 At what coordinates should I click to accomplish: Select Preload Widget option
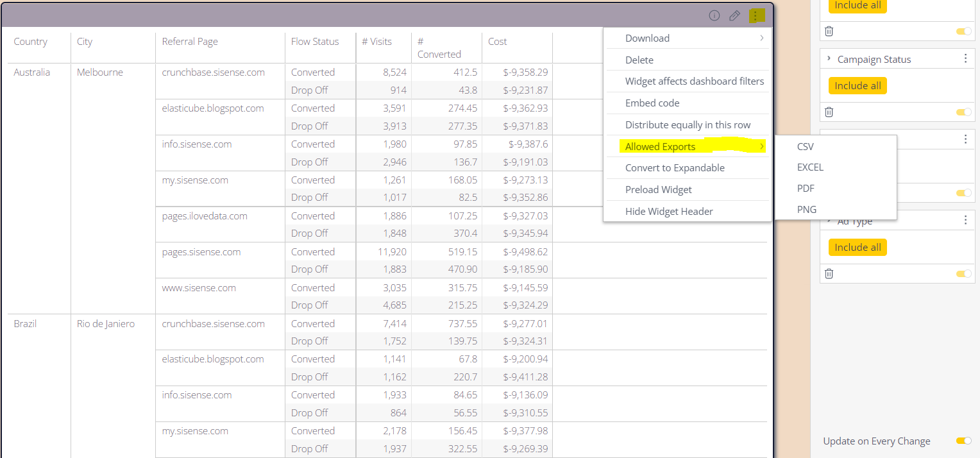point(687,189)
